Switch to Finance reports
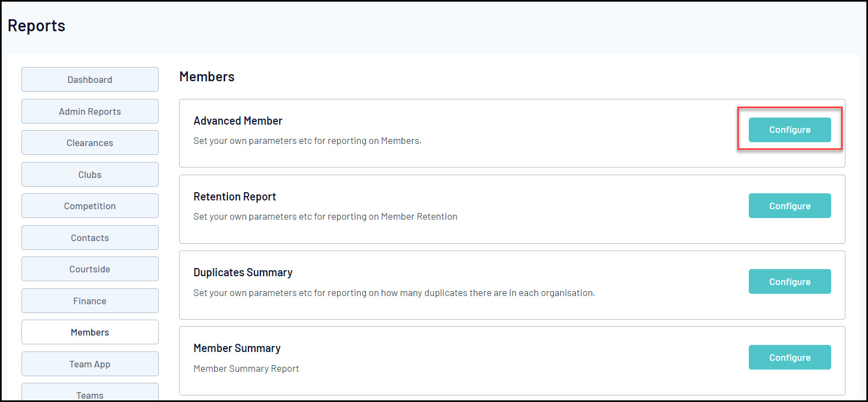 (x=90, y=301)
